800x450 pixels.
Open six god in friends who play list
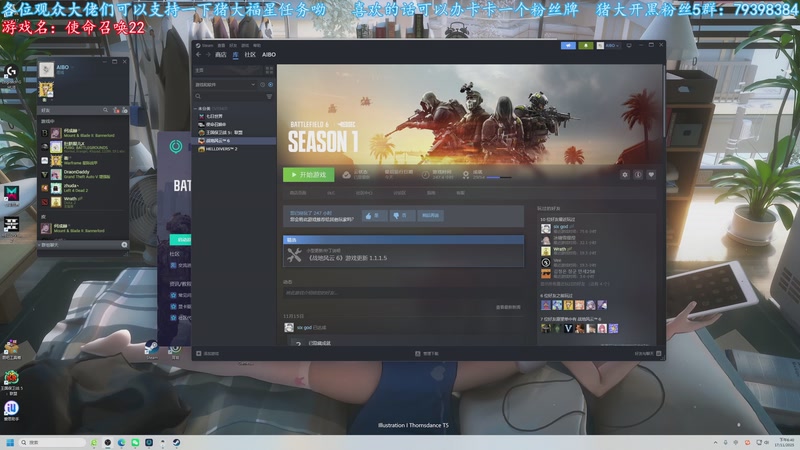[560, 227]
